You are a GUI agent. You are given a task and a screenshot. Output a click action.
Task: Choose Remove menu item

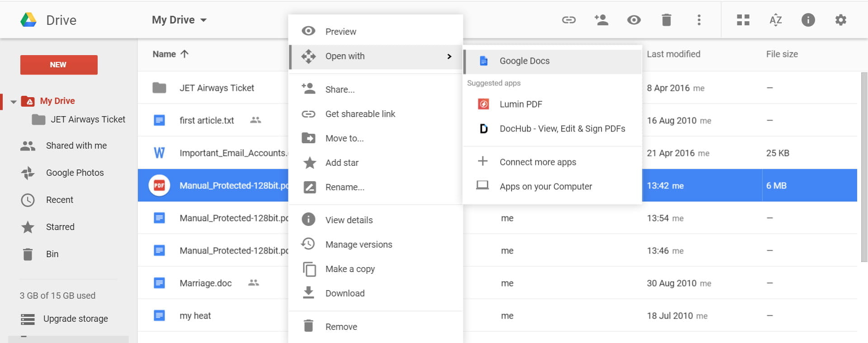click(x=375, y=327)
